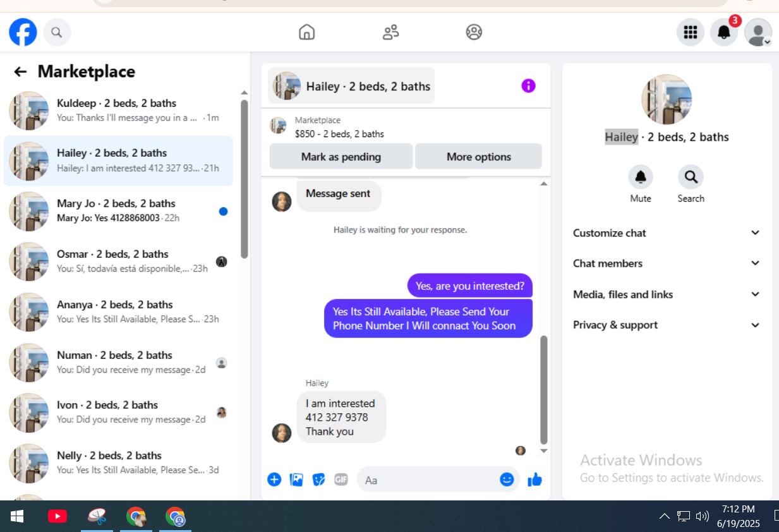Open the Friends icon in top bar
Viewport: 779px width, 532px height.
click(x=390, y=32)
